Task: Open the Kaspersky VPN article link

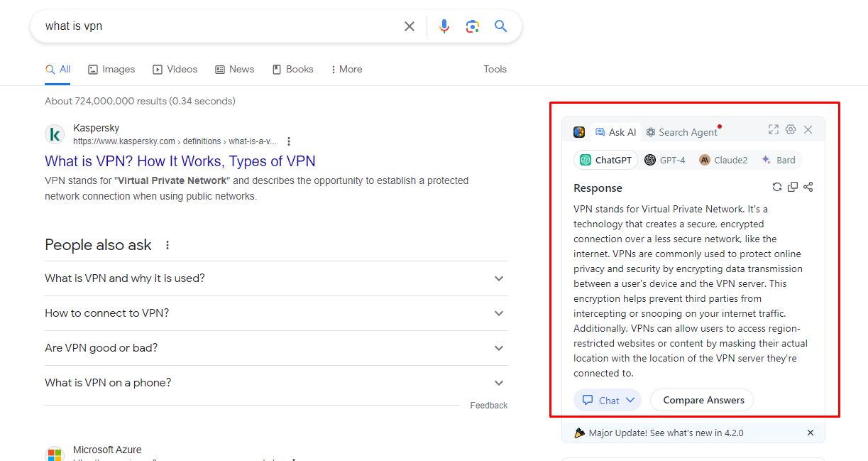Action: 180,161
